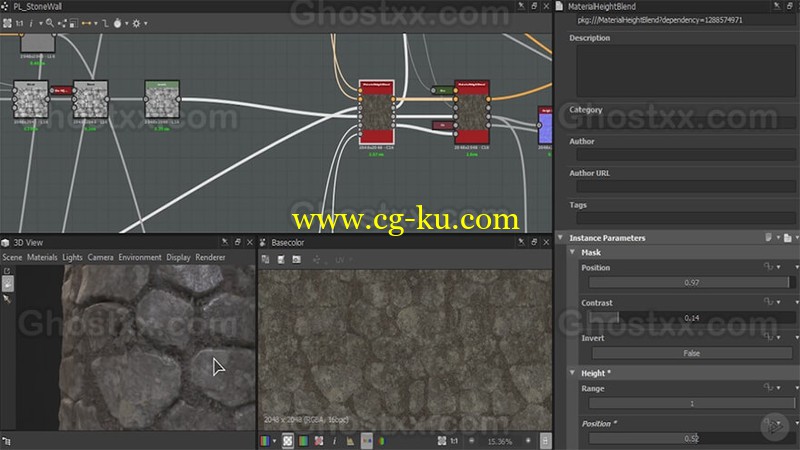Collapse the Mask parameter group
This screenshot has height=450, width=800.
[572, 252]
